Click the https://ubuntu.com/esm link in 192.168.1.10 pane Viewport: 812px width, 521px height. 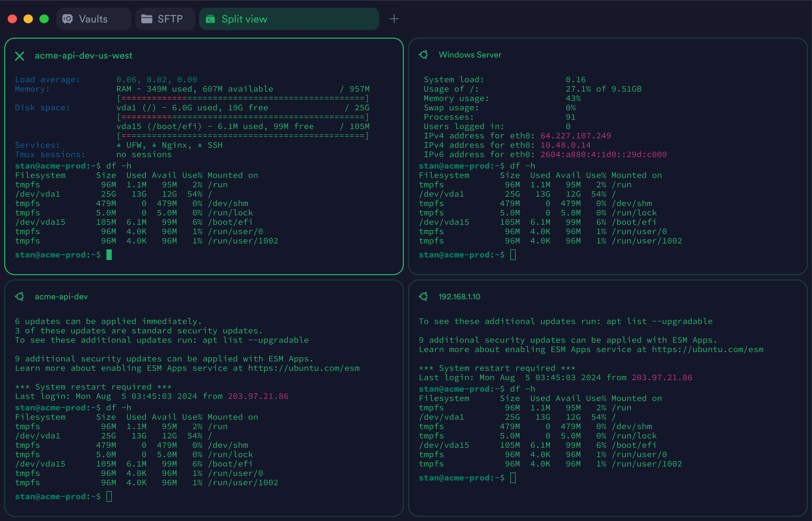[x=708, y=350]
